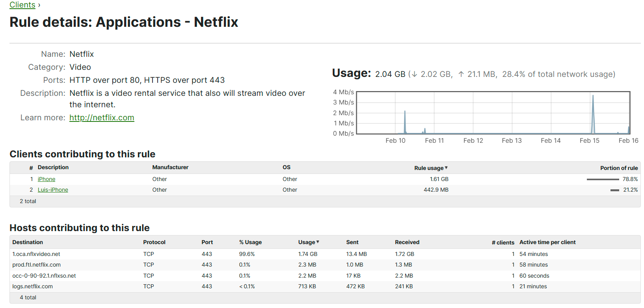The image size is (644, 308).
Task: Click the 713 KB usage value
Action: click(x=307, y=286)
